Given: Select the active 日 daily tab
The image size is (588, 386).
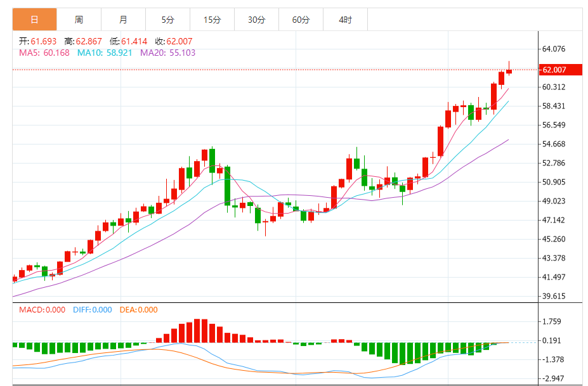Looking at the screenshot, I should [34, 20].
